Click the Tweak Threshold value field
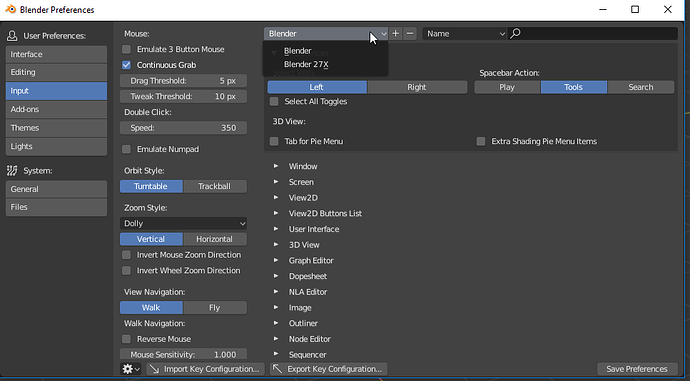This screenshot has width=690, height=381. click(183, 96)
